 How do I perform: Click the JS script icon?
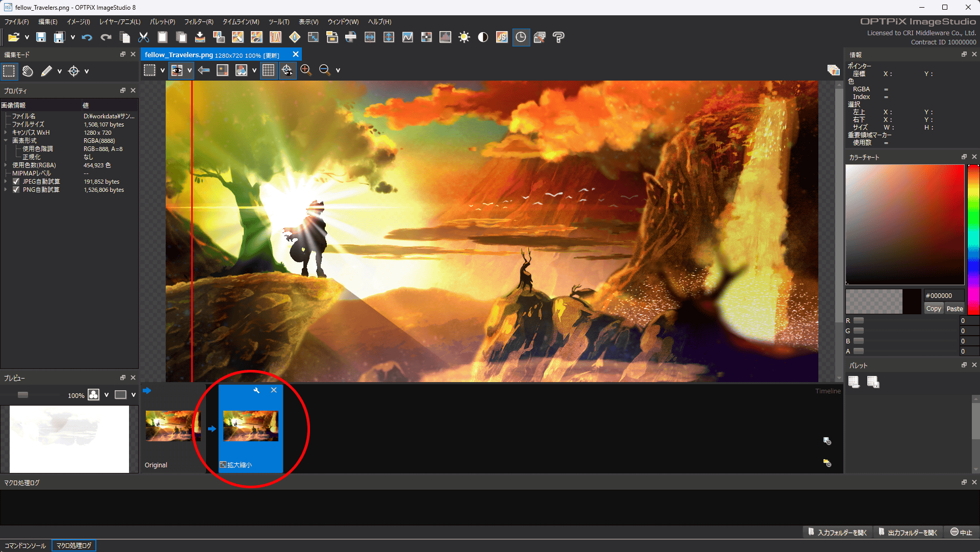pyautogui.click(x=502, y=37)
